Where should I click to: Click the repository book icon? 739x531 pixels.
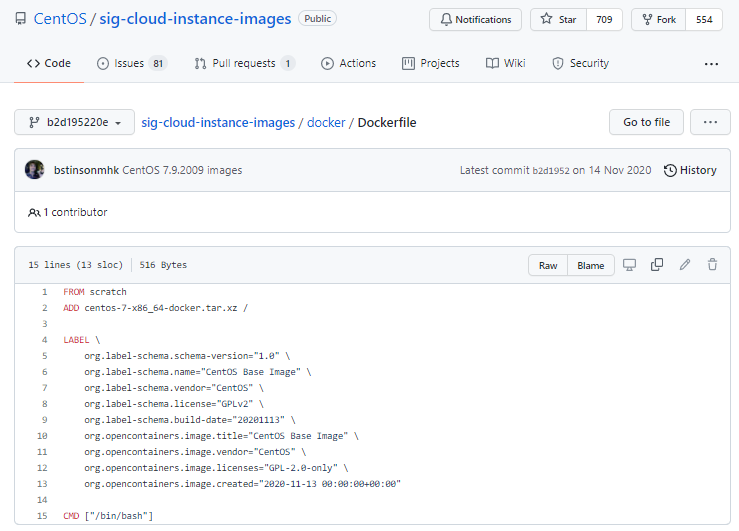(21, 19)
